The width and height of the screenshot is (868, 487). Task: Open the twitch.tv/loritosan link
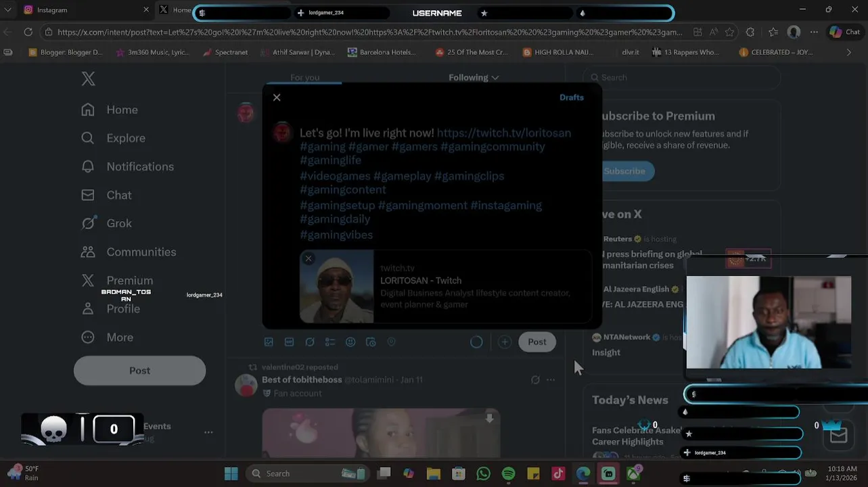click(504, 133)
